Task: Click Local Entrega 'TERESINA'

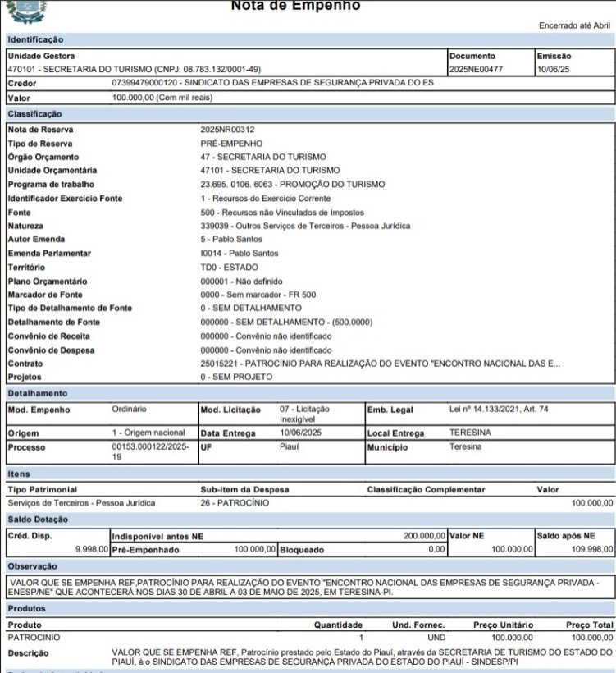Action: click(x=470, y=433)
